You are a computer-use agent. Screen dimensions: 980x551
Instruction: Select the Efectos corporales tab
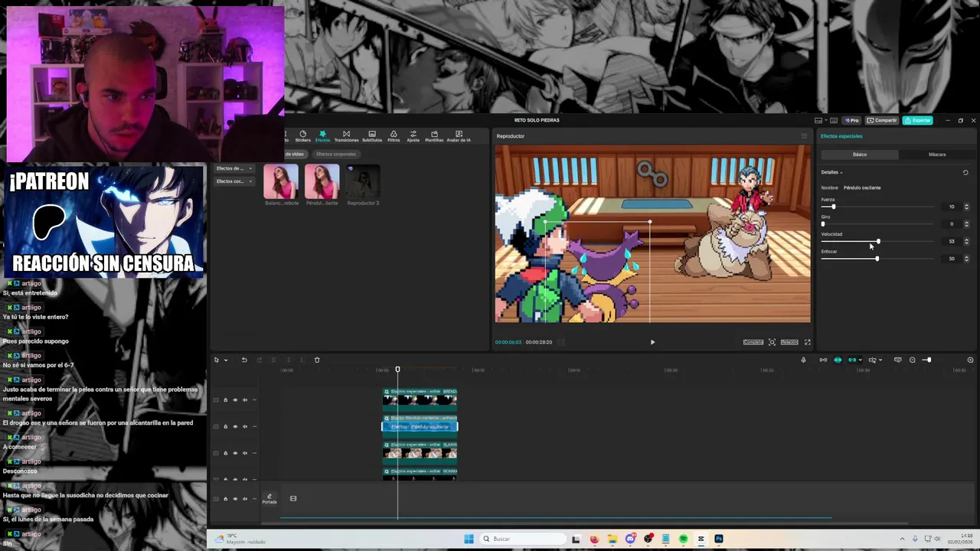point(336,154)
